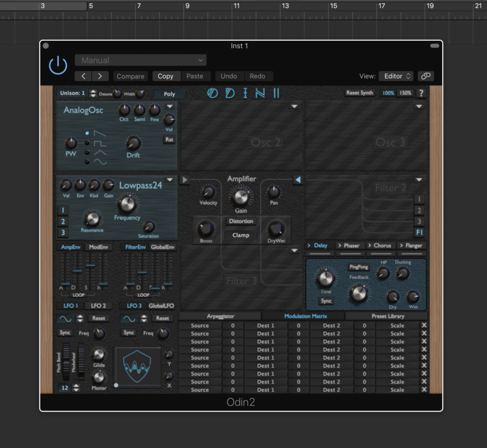This screenshot has width=487, height=448.
Task: Delete the last modulation matrix row
Action: click(424, 390)
